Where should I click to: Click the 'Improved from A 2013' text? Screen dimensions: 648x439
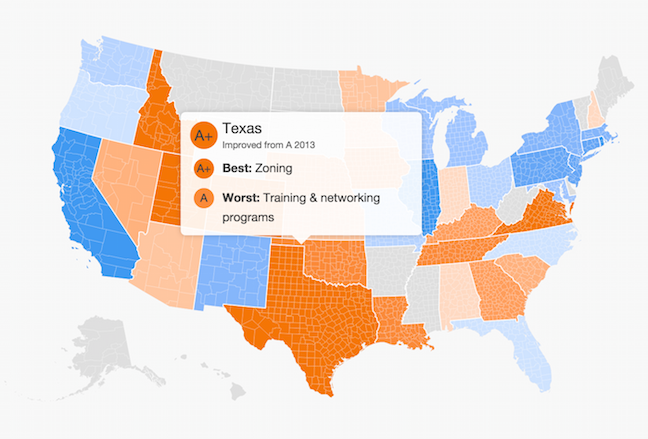(x=269, y=145)
